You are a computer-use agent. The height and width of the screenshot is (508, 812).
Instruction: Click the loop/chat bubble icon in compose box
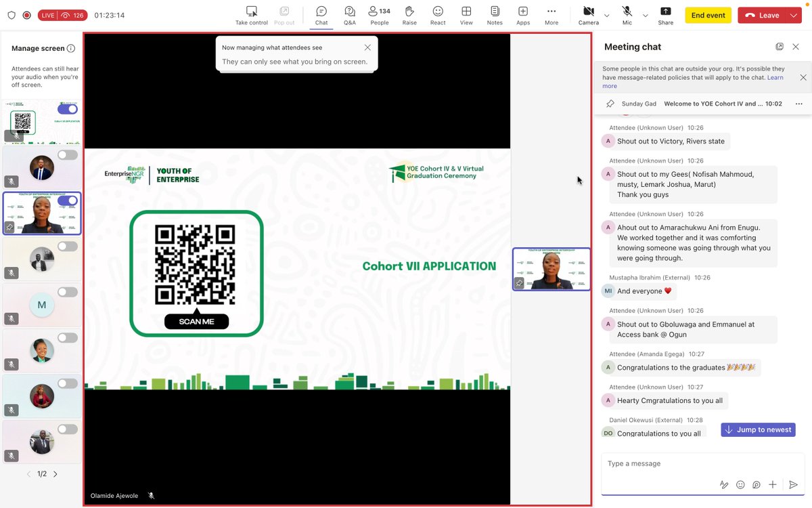[757, 485]
